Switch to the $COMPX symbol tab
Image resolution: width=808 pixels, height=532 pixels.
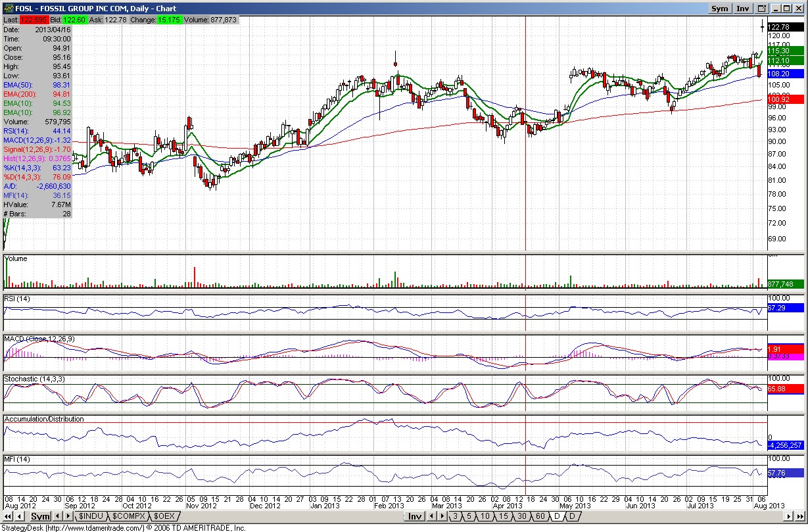[x=128, y=516]
